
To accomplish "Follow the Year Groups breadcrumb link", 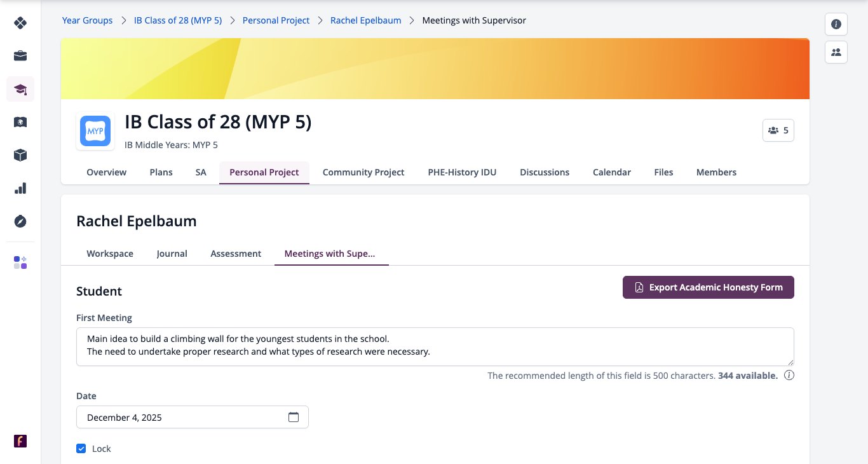I will point(87,20).
